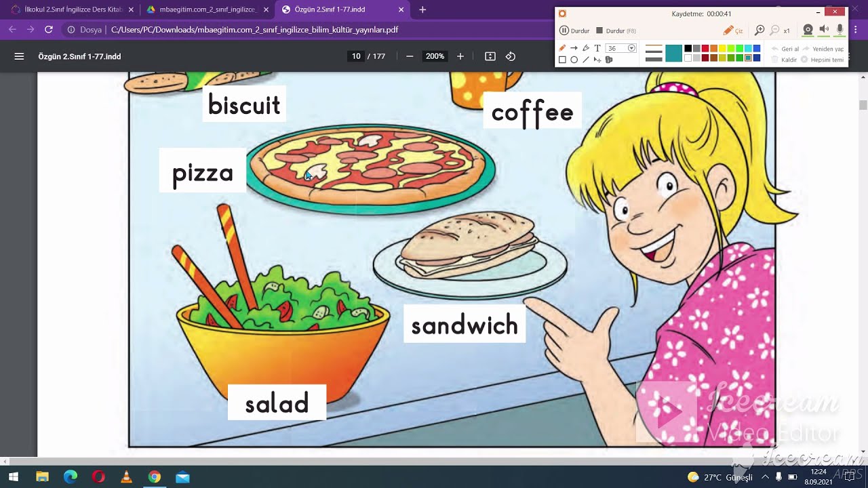Select the circle shape tool
The width and height of the screenshot is (868, 488).
(574, 60)
